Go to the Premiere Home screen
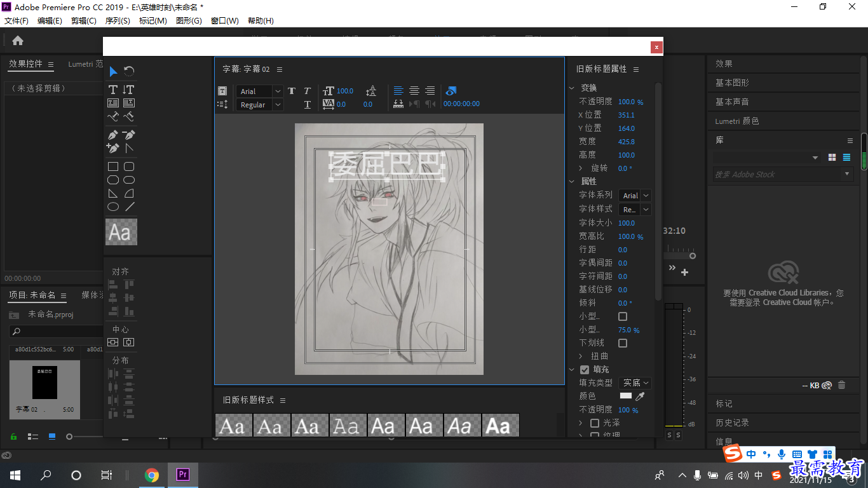Viewport: 868px width, 488px height. 18,41
